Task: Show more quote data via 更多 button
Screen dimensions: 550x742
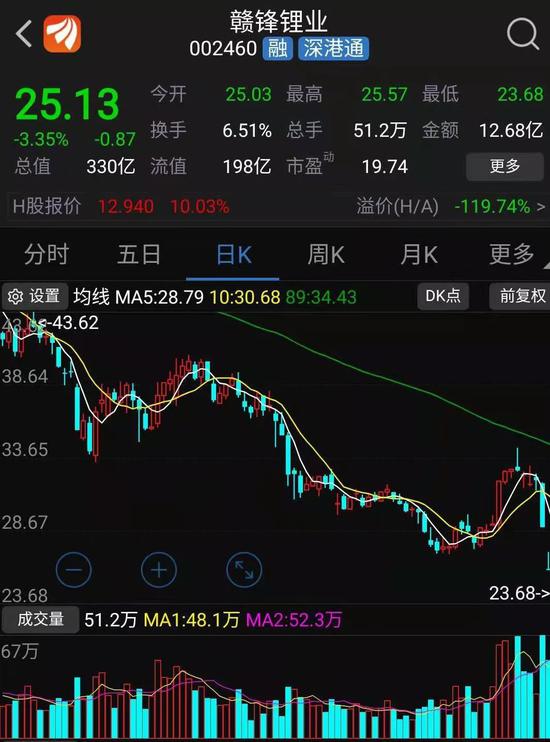Action: [x=505, y=167]
